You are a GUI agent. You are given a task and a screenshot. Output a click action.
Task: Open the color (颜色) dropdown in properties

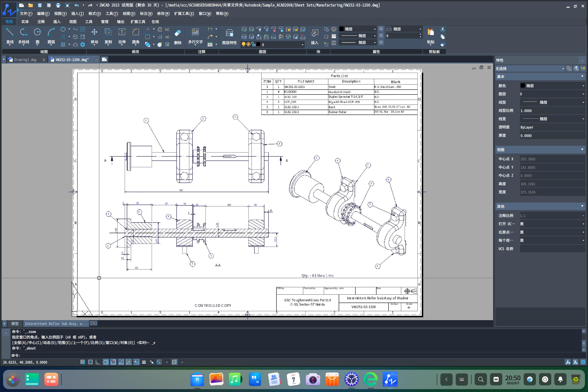pos(552,86)
